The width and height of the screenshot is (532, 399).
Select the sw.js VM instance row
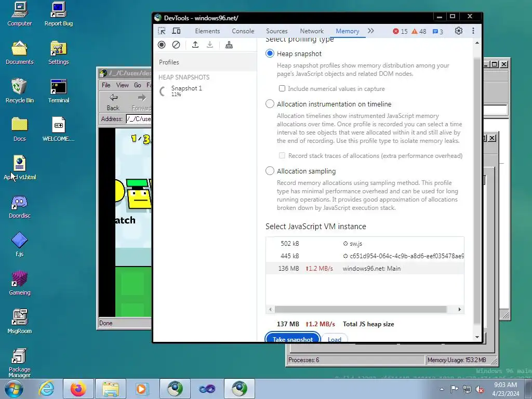point(365,244)
